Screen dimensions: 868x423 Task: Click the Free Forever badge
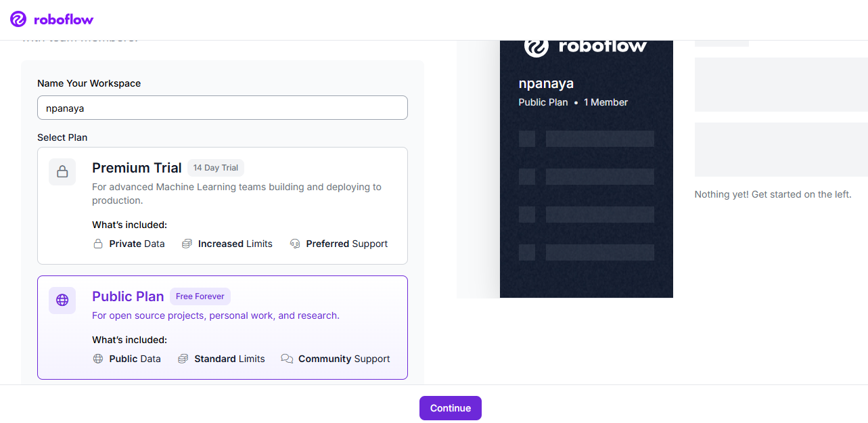200,296
